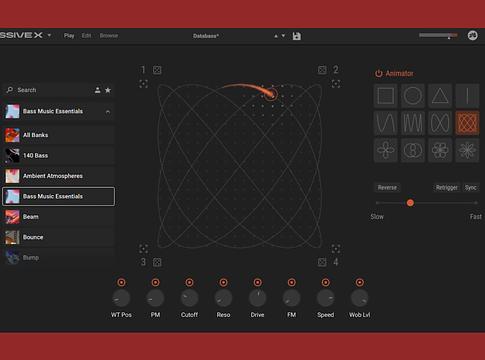Go to next preset with down arrow
Viewport: 485px width, 360px height.
point(283,36)
